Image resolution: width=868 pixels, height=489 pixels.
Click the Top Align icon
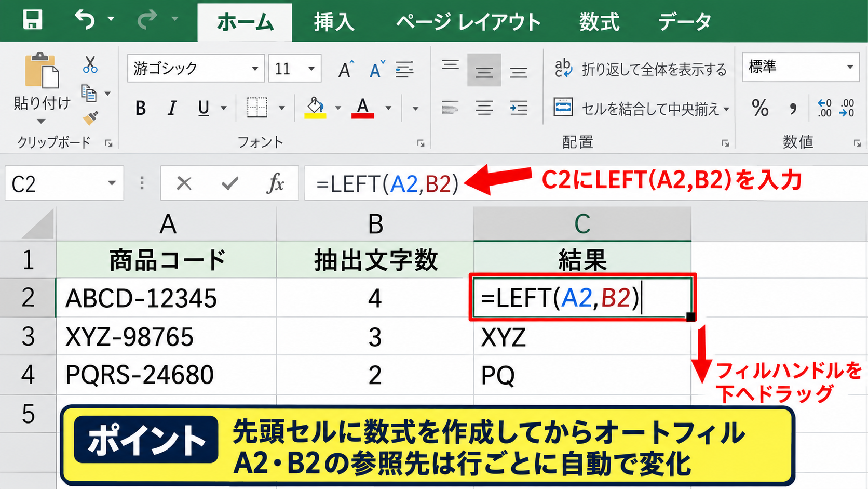(x=450, y=65)
